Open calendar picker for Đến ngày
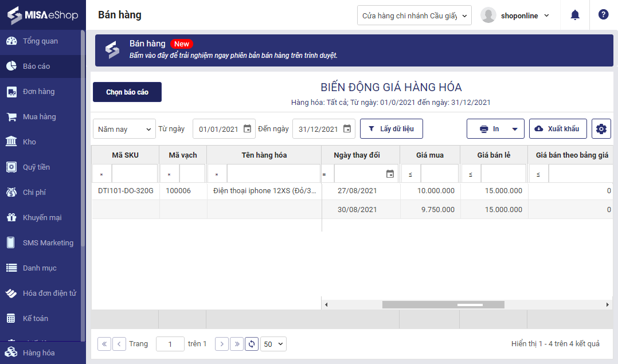 (347, 129)
